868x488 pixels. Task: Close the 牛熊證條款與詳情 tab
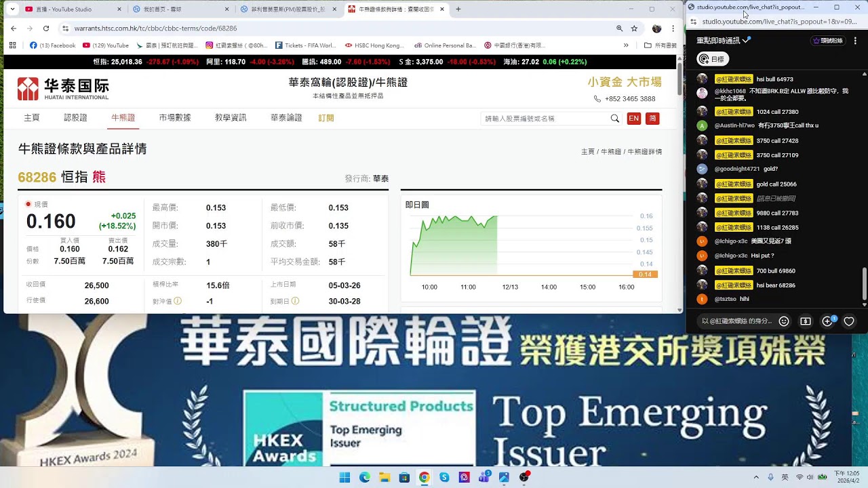(442, 9)
